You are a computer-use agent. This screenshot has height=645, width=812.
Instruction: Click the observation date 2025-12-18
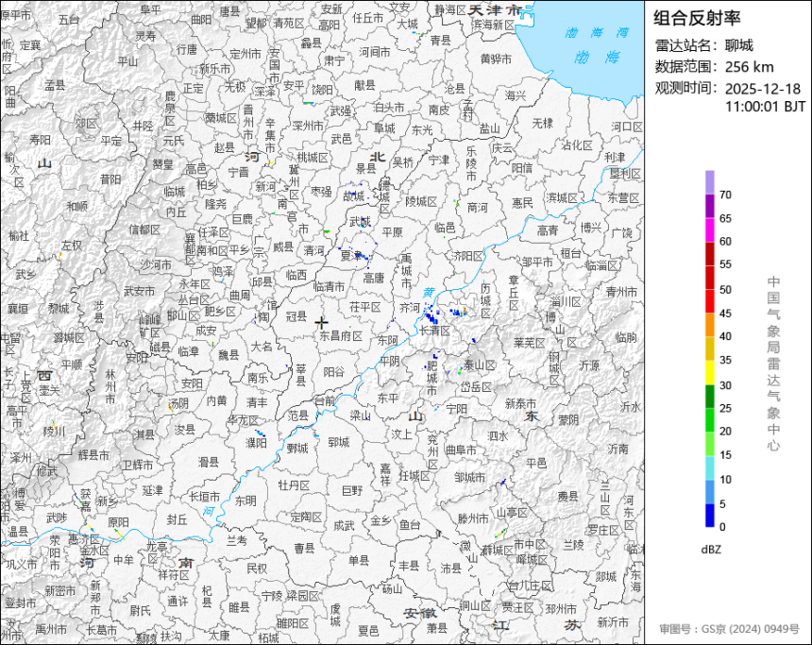[x=762, y=89]
